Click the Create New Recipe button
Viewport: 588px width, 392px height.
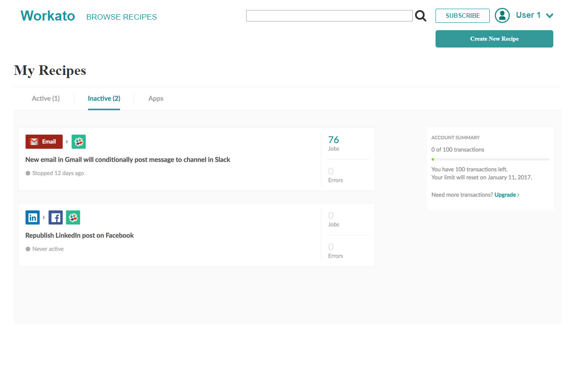[494, 39]
